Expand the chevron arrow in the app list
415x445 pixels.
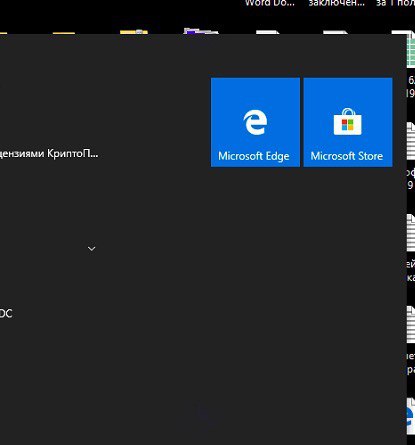click(x=91, y=249)
